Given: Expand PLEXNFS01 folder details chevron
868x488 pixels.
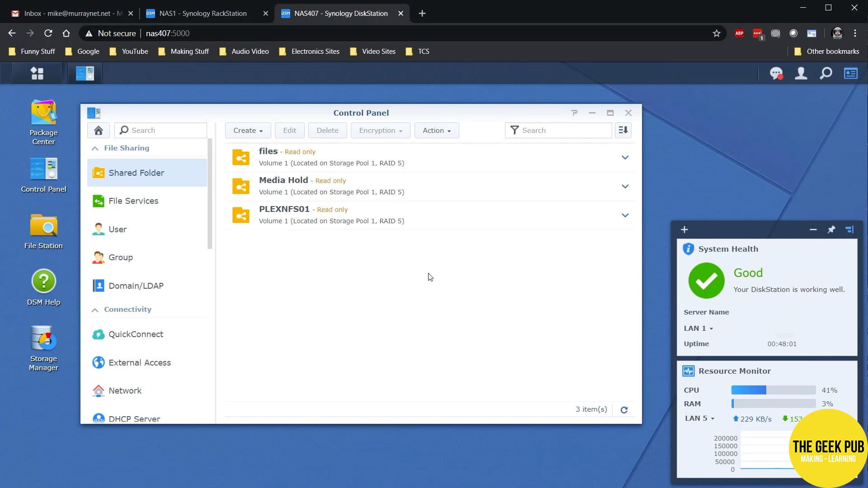Looking at the screenshot, I should click(x=625, y=216).
